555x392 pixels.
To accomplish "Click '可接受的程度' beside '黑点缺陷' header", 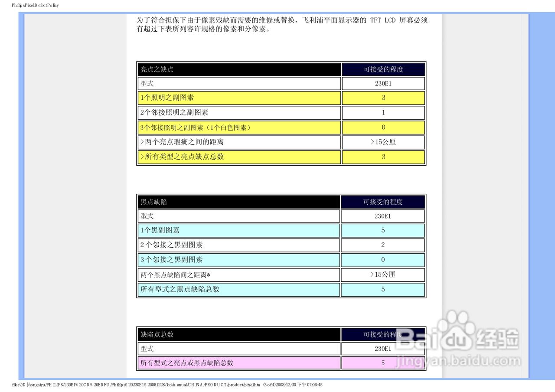I will pos(383,202).
